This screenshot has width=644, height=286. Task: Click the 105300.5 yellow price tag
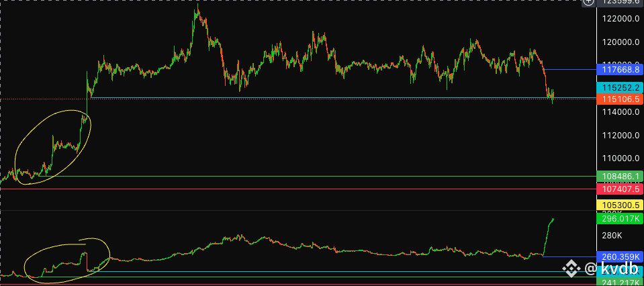point(619,205)
